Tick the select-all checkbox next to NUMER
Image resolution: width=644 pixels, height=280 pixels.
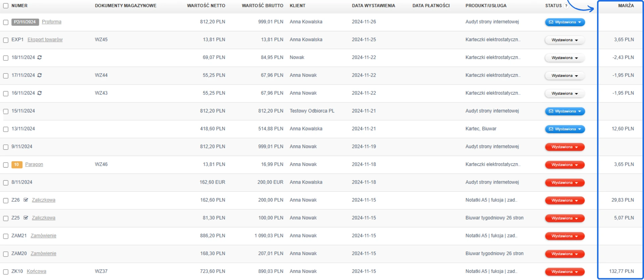coord(6,6)
